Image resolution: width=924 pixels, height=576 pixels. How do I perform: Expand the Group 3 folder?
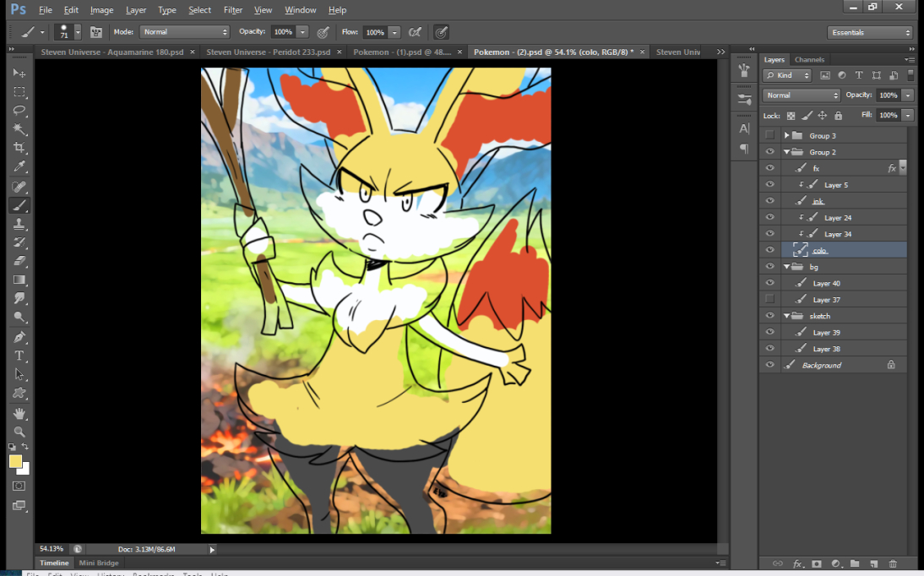[786, 135]
